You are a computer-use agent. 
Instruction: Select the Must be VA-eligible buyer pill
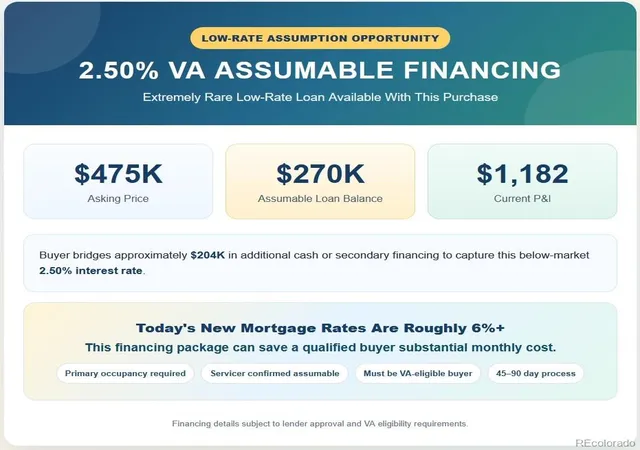pos(418,374)
